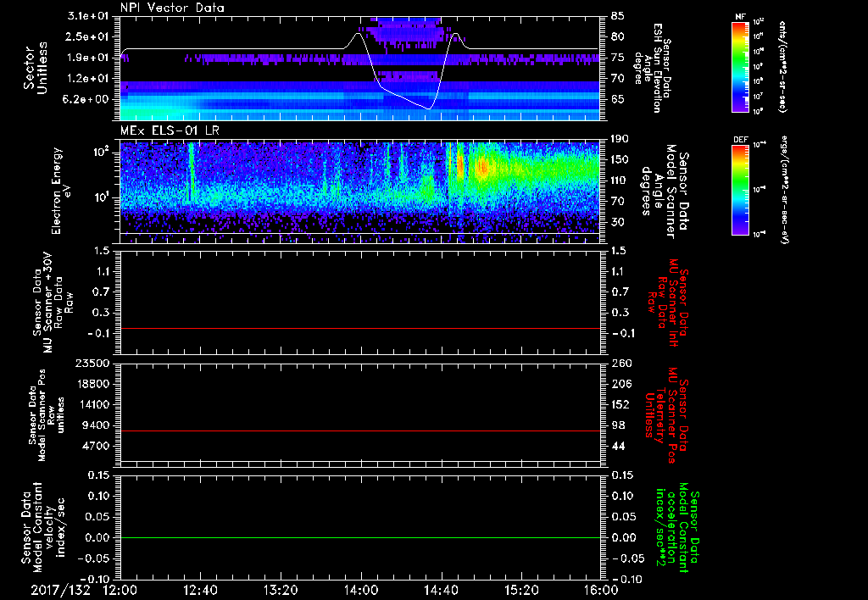This screenshot has width=868, height=600.
Task: Click the '260' telemetry tick label
Action: coord(620,364)
